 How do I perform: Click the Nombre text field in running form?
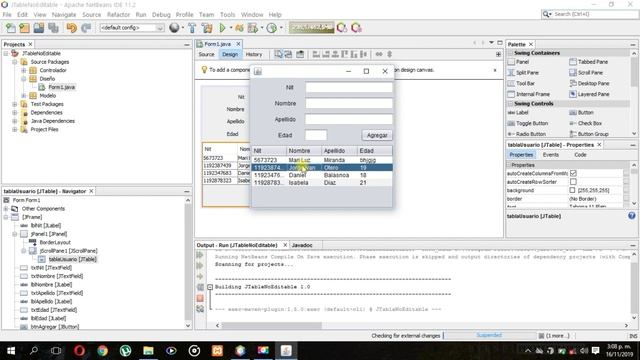tap(349, 103)
